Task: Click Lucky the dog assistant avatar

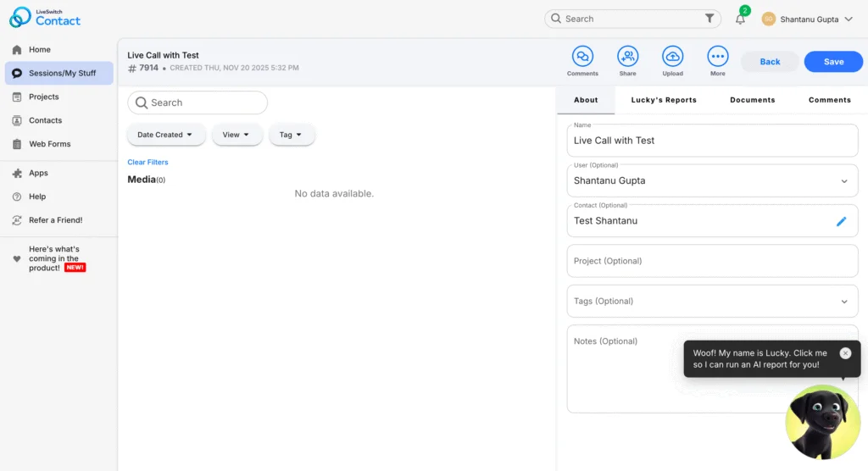Action: pos(822,423)
